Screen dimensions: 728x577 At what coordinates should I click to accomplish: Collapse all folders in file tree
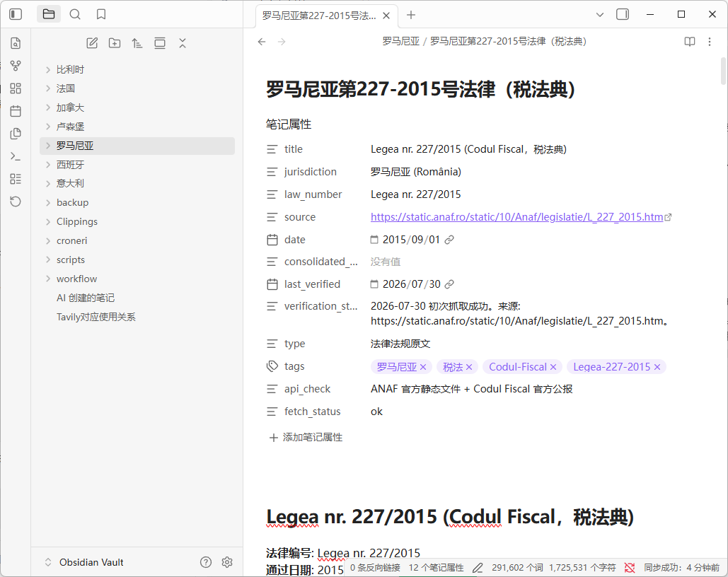pos(183,43)
